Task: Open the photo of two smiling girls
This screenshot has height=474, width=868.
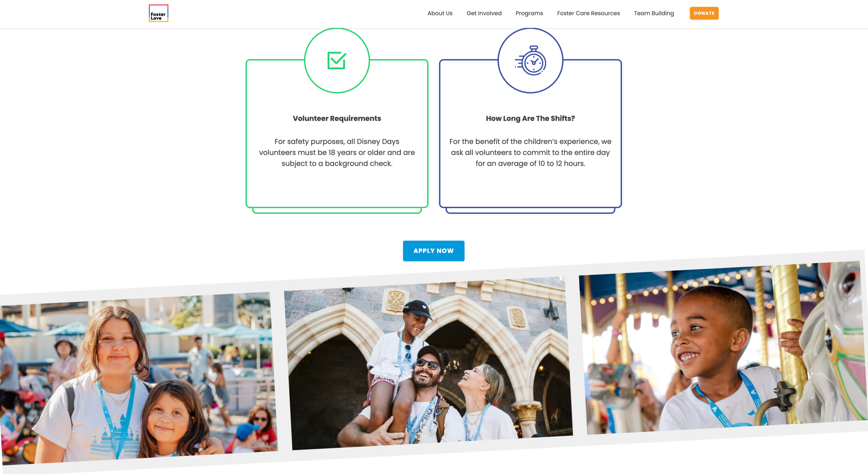Action: point(139,378)
